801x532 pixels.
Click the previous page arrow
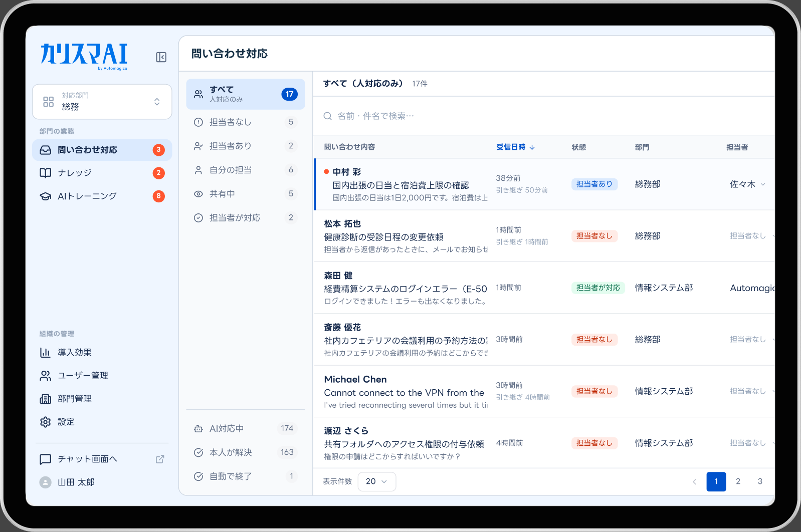(694, 482)
